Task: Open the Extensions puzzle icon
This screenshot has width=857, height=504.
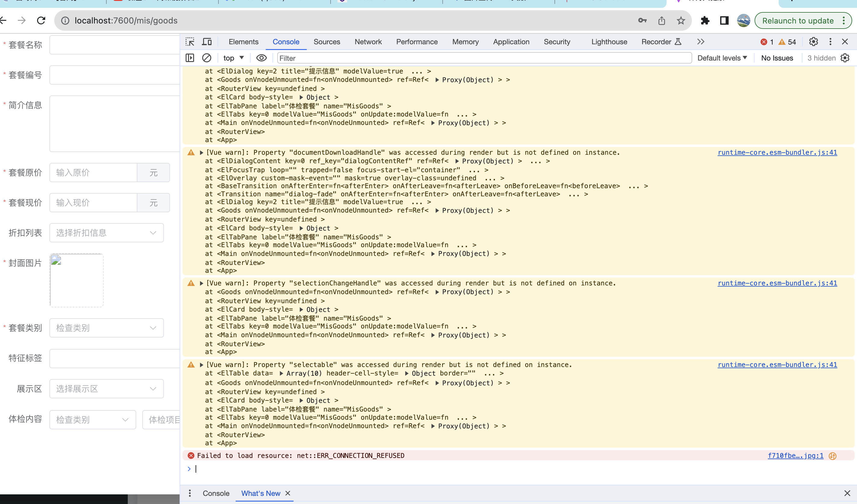Action: click(705, 21)
